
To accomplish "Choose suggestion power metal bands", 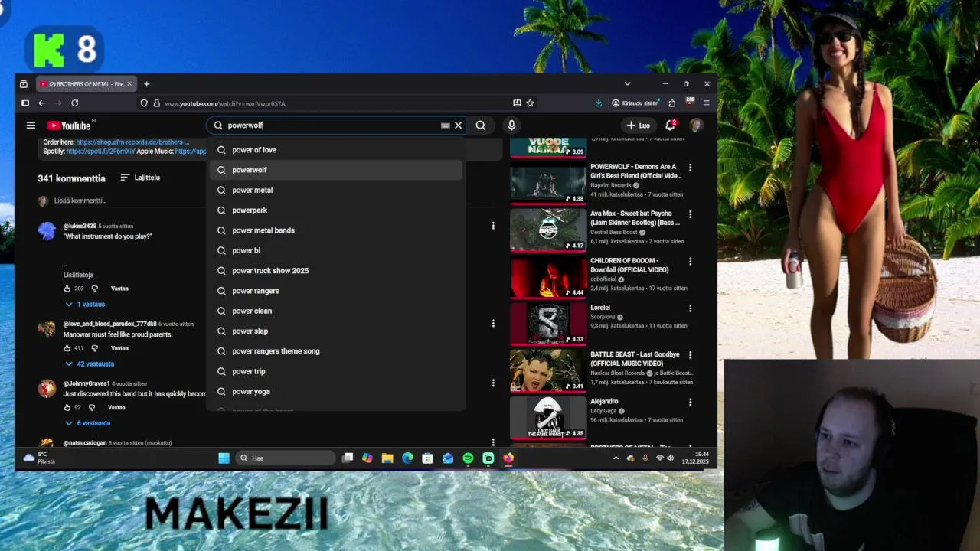I will tap(335, 230).
